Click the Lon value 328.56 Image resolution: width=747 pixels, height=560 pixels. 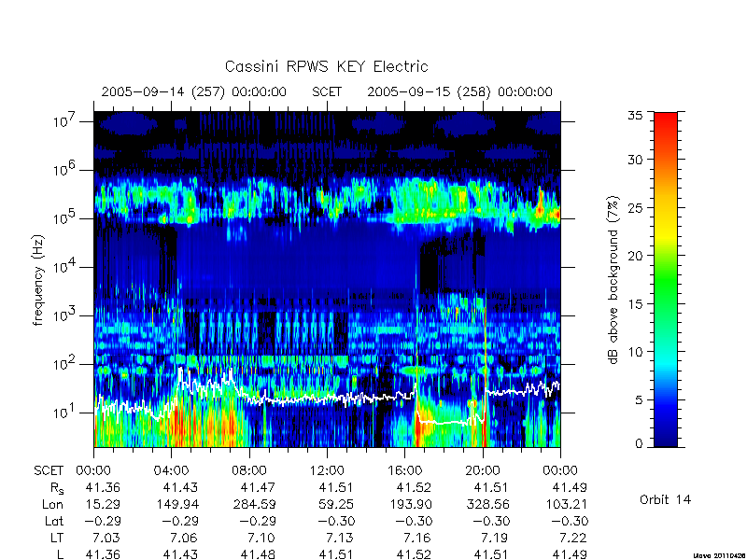[x=487, y=504]
